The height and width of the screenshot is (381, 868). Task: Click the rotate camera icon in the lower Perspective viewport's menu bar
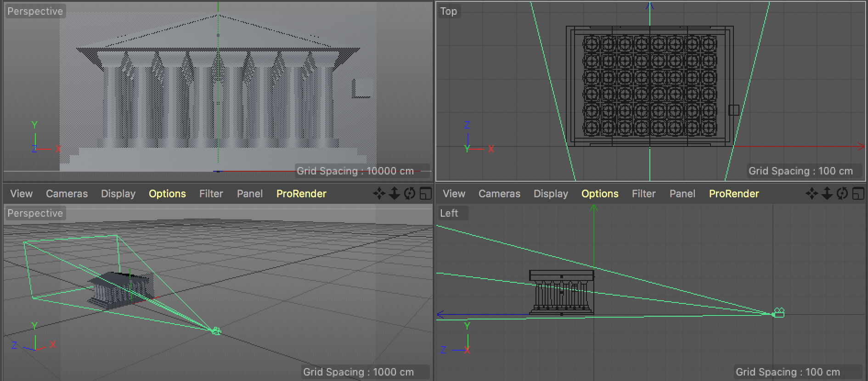(x=409, y=194)
